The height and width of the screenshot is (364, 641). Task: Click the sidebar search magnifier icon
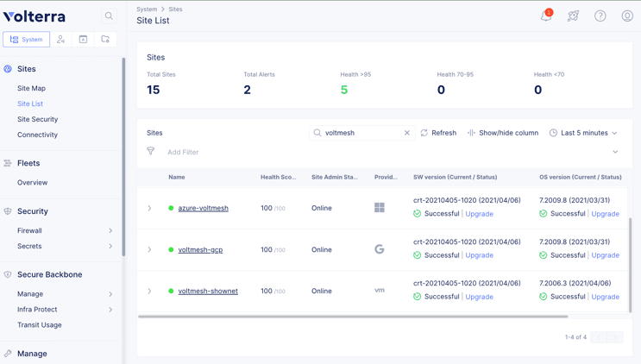pyautogui.click(x=109, y=16)
